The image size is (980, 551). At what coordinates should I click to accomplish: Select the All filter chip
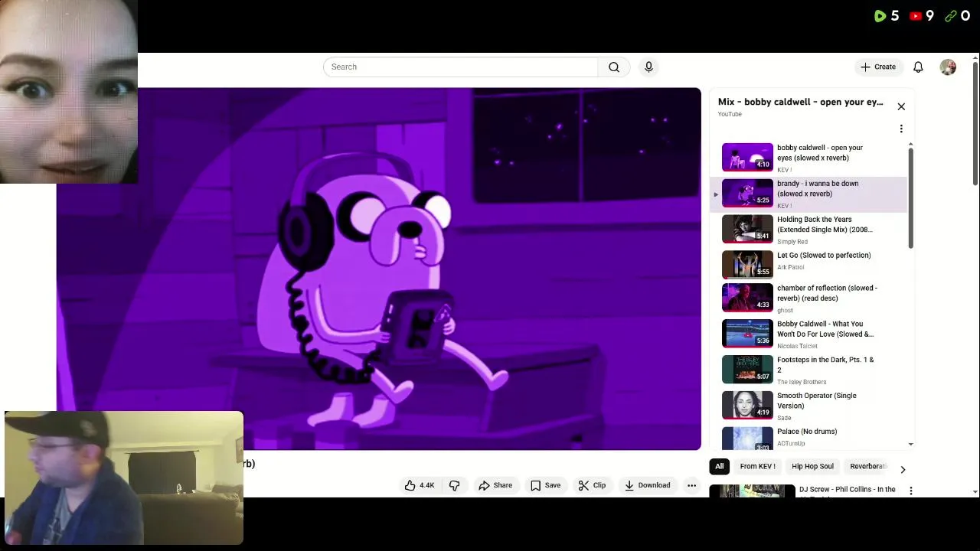click(x=719, y=466)
